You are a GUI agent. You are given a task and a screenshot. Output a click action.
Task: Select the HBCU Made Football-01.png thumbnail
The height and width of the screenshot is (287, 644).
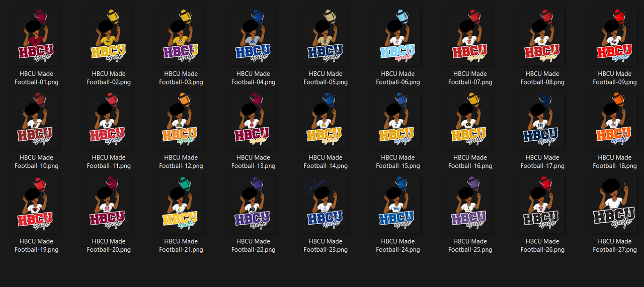(36, 36)
